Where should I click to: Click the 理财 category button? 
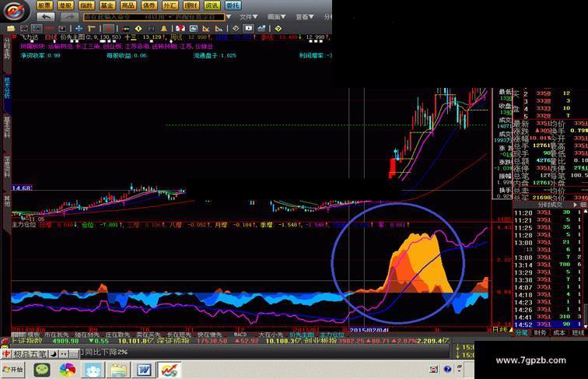[x=191, y=5]
